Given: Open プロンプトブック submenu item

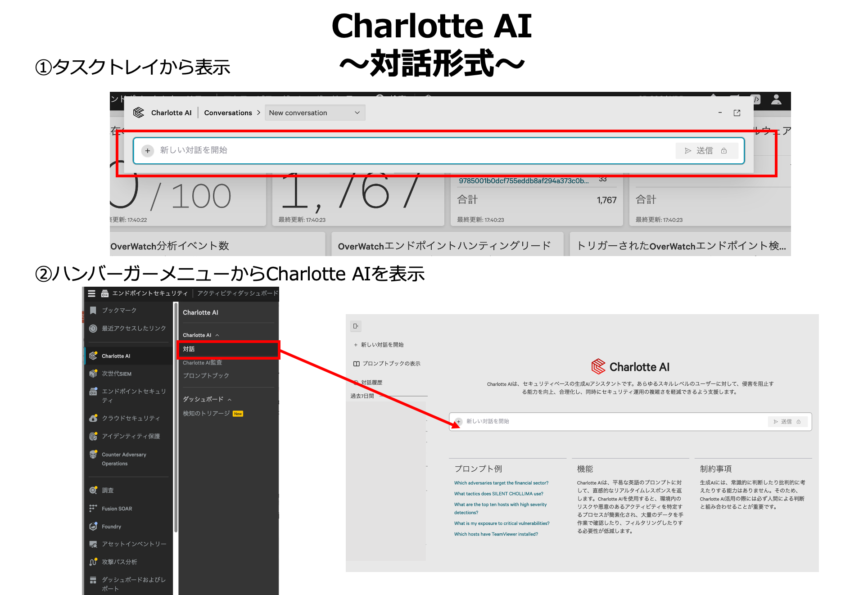Looking at the screenshot, I should tap(206, 375).
